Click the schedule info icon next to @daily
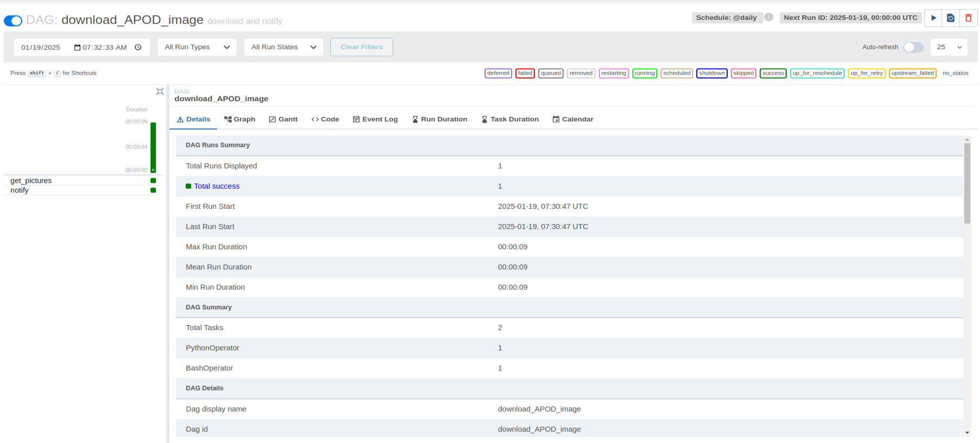980x443 pixels. (x=769, y=17)
